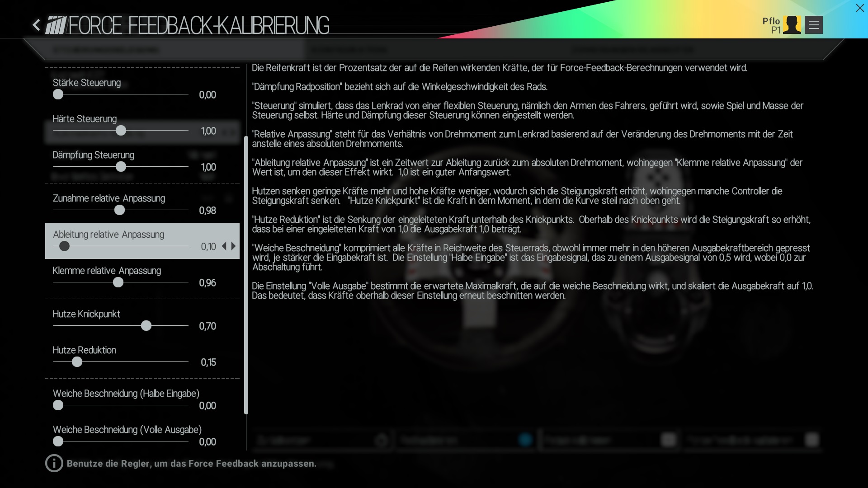Click the back arrow beside the title

coord(37,25)
